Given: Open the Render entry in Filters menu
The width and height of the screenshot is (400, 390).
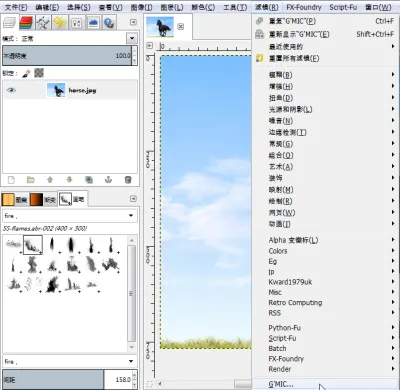Looking at the screenshot, I should click(x=325, y=369).
